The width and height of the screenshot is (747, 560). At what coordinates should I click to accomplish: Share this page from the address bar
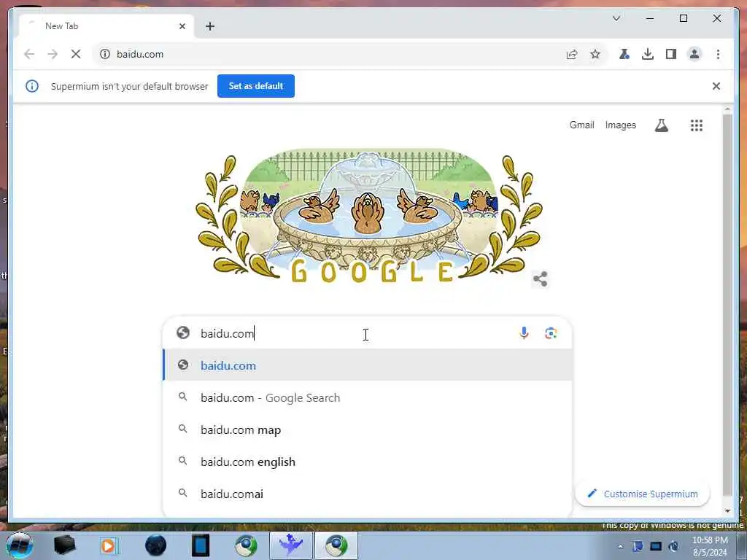click(x=572, y=54)
